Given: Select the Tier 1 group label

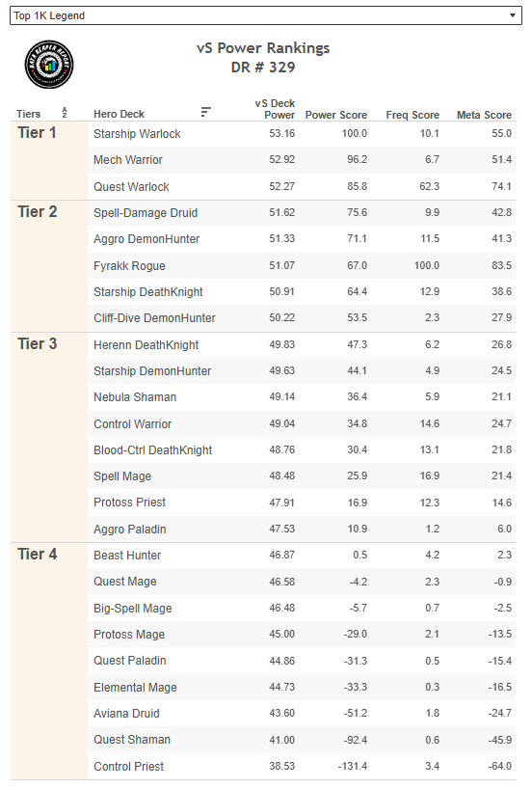Looking at the screenshot, I should [x=37, y=133].
